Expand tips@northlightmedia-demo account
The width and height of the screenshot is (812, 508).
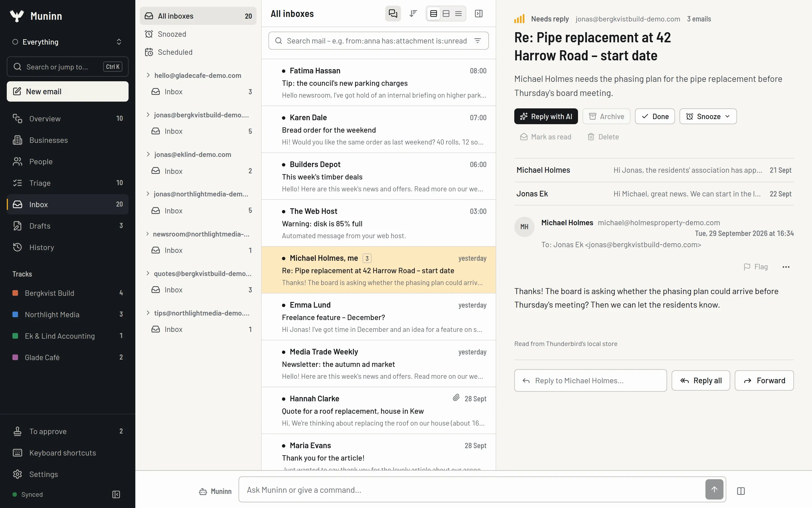148,313
